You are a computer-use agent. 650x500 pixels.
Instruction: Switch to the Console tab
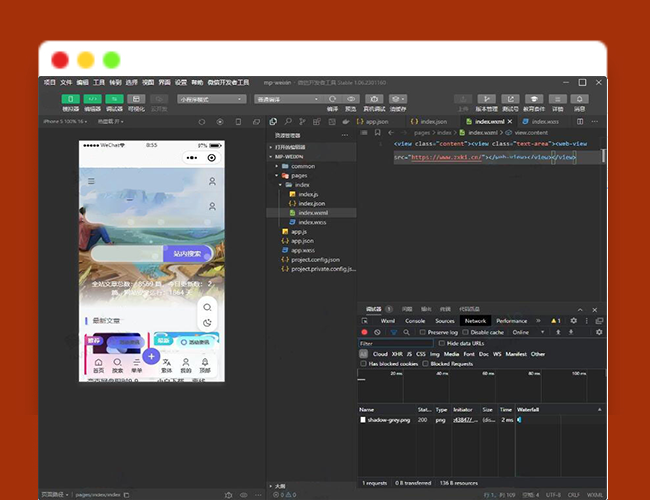414,321
